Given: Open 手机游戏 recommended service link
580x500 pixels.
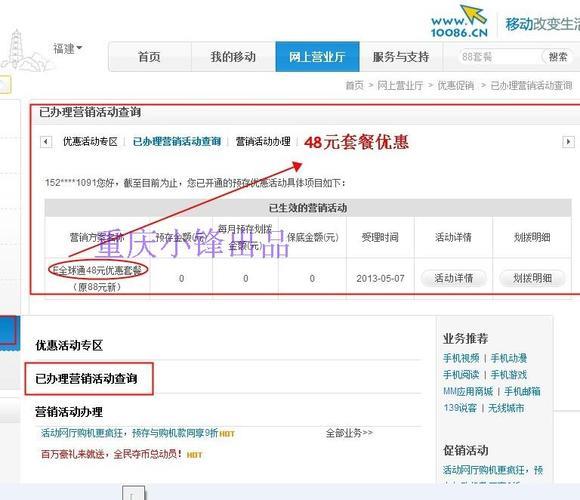Looking at the screenshot, I should pyautogui.click(x=509, y=375).
